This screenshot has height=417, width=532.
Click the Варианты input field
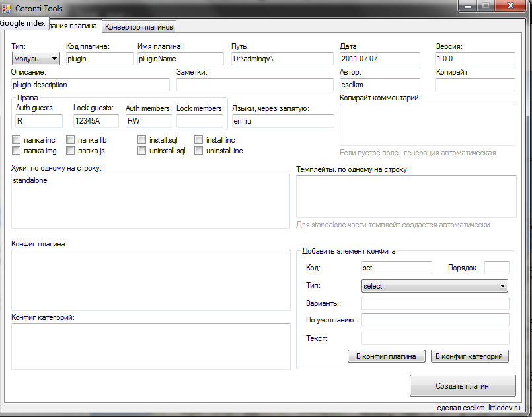click(x=436, y=303)
